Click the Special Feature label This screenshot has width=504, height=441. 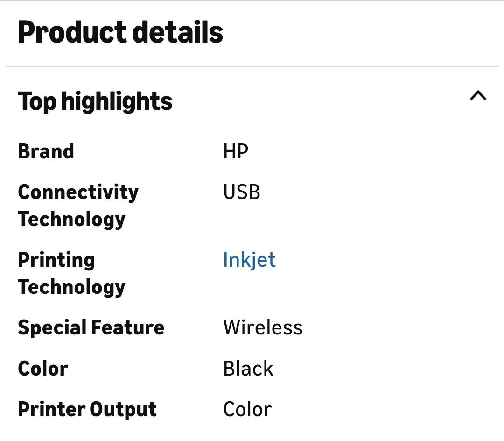click(91, 328)
